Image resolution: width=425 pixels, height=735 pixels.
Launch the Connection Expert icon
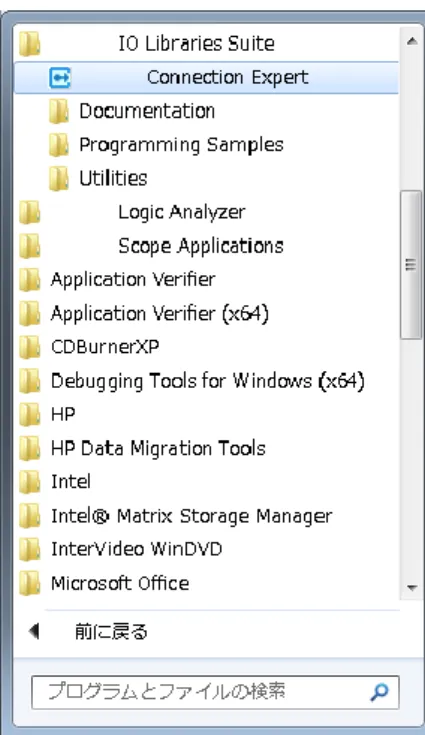(60, 77)
